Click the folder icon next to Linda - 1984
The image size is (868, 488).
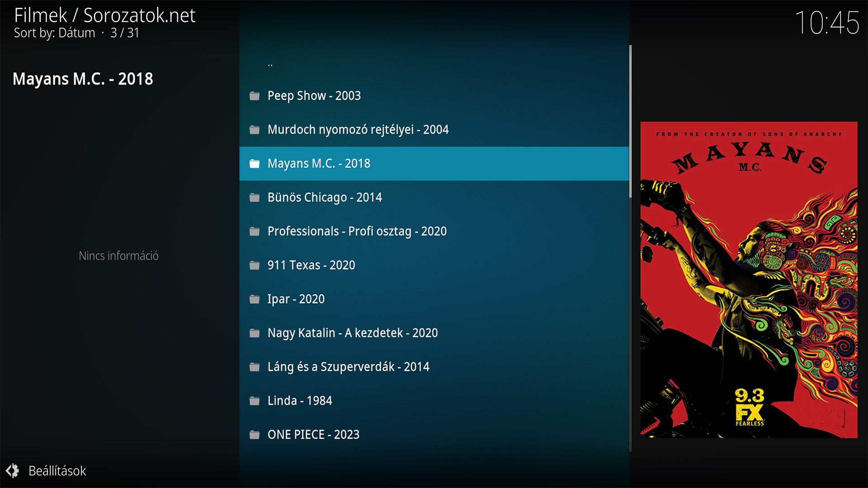tap(255, 401)
